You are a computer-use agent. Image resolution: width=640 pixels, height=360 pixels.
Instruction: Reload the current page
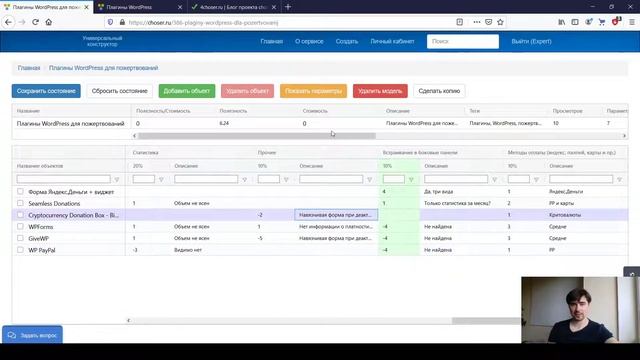tap(36, 22)
